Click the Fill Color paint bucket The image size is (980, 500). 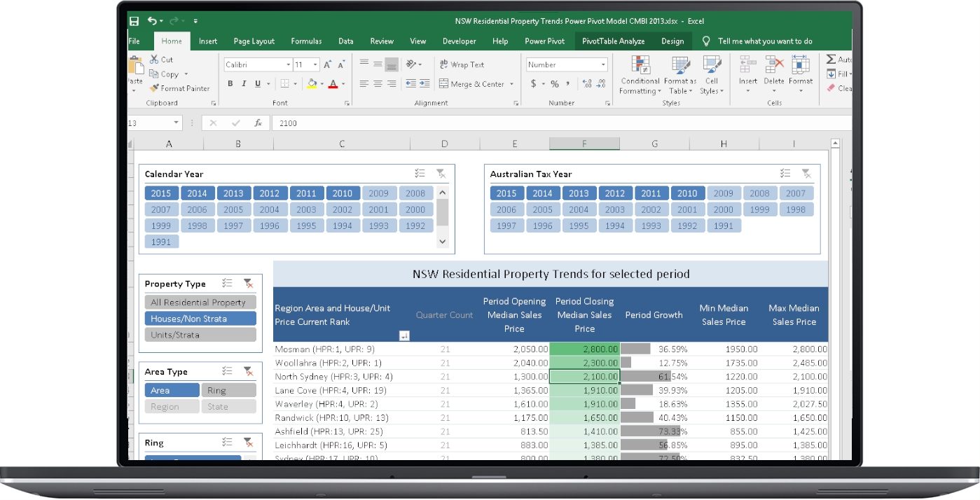pyautogui.click(x=312, y=84)
